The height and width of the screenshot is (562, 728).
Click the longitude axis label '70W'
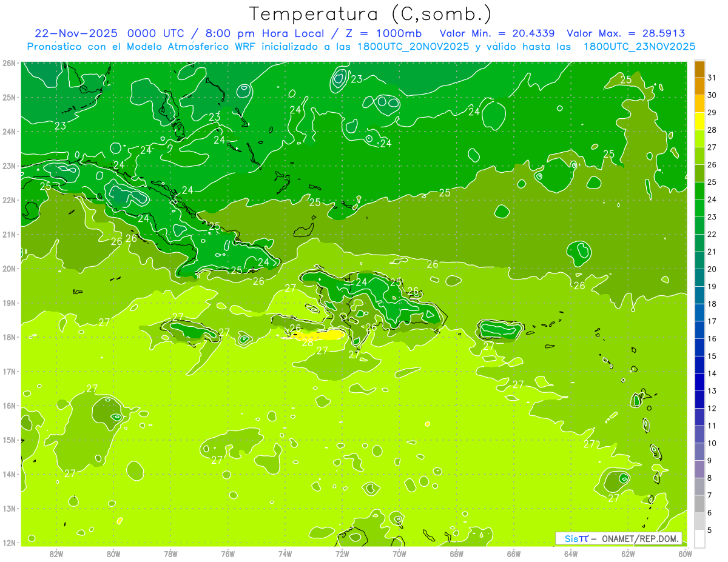[x=399, y=554]
